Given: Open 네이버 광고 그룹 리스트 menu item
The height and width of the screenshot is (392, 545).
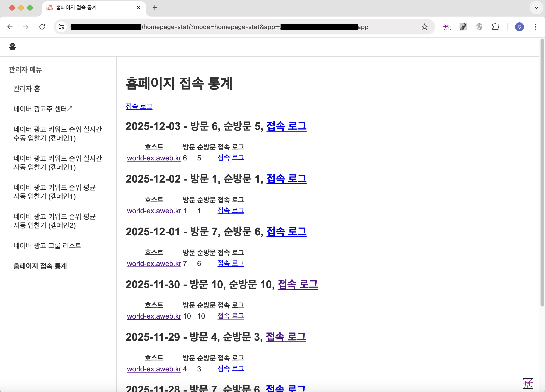Looking at the screenshot, I should click(x=47, y=246).
